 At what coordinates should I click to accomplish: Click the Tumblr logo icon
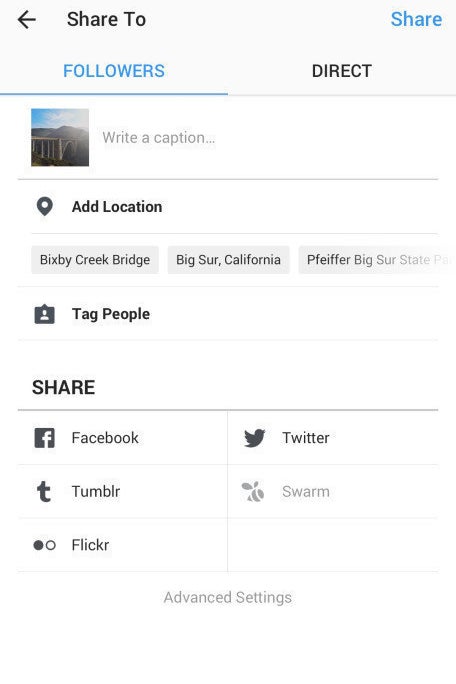(x=44, y=492)
